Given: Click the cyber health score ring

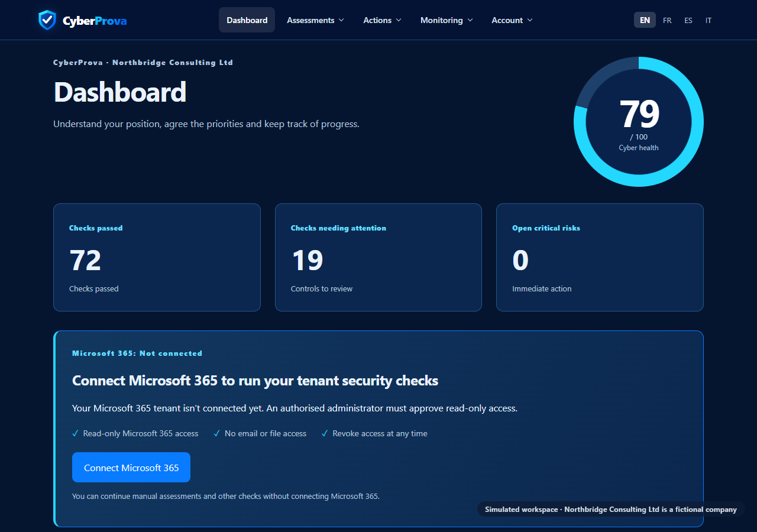Looking at the screenshot, I should point(639,122).
